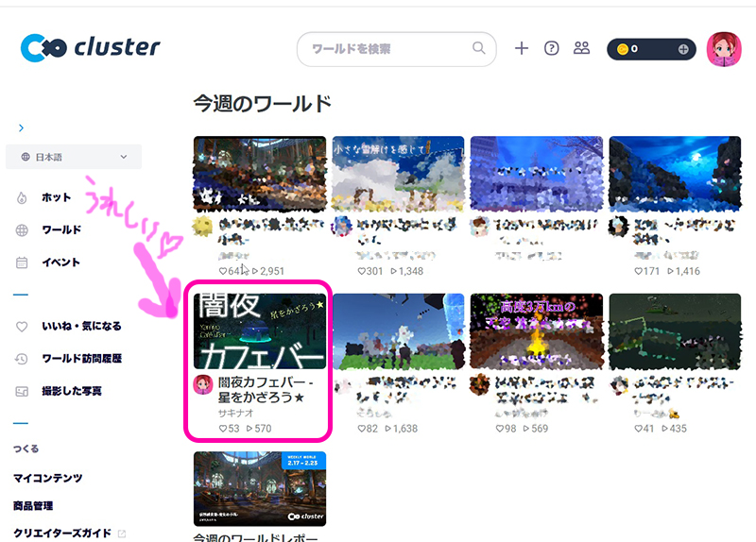This screenshot has width=756, height=542.
Task: Click the search magnifier icon
Action: click(x=480, y=48)
